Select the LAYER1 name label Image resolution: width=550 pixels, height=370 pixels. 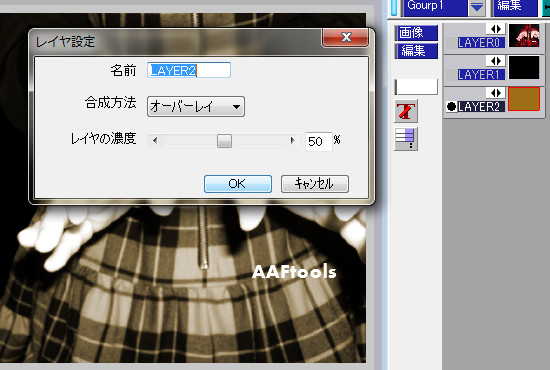point(481,75)
